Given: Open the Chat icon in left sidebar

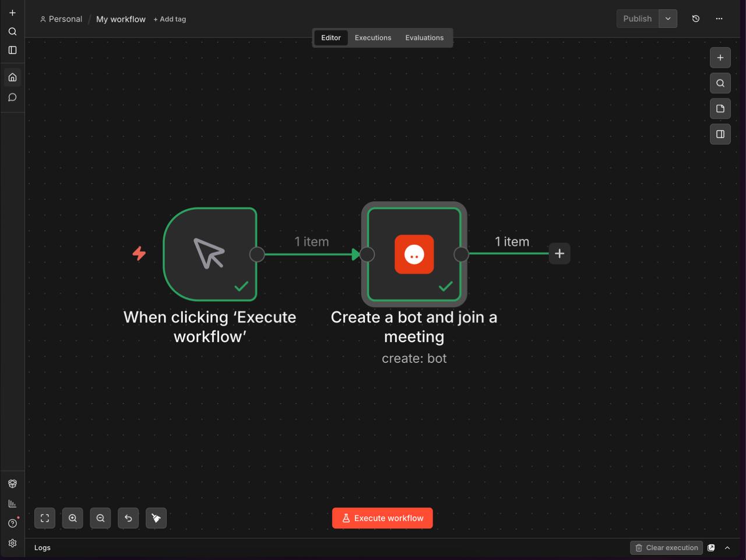Looking at the screenshot, I should click(x=12, y=97).
